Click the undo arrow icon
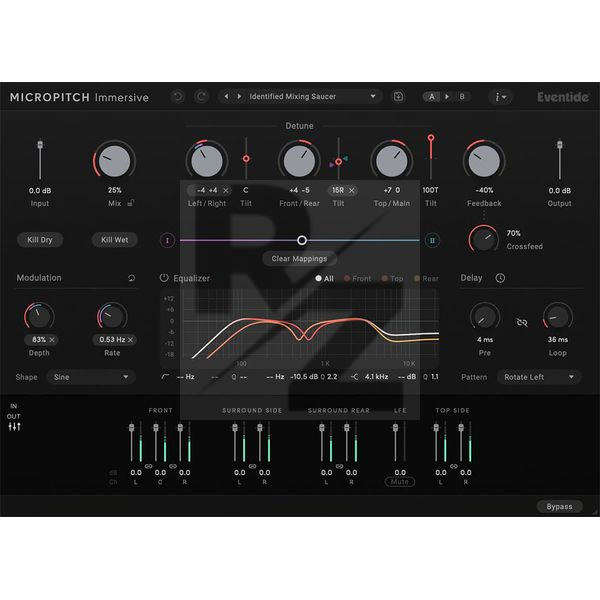Viewport: 600px width, 600px height. (x=178, y=96)
